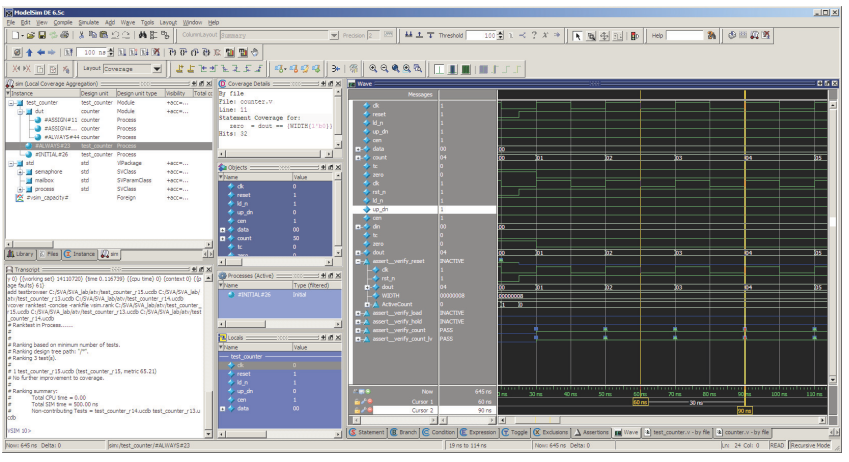
Task: Switch to the Library tab
Action: (x=20, y=254)
